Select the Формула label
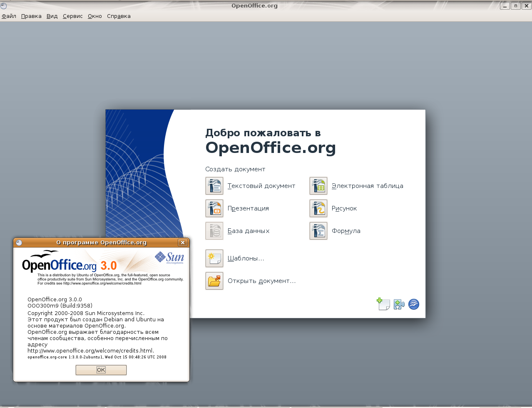Screen dimensions: 532x408 346,231
